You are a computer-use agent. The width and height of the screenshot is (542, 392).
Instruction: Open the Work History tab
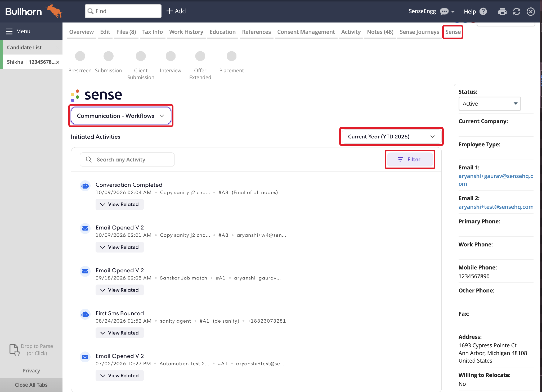[186, 32]
